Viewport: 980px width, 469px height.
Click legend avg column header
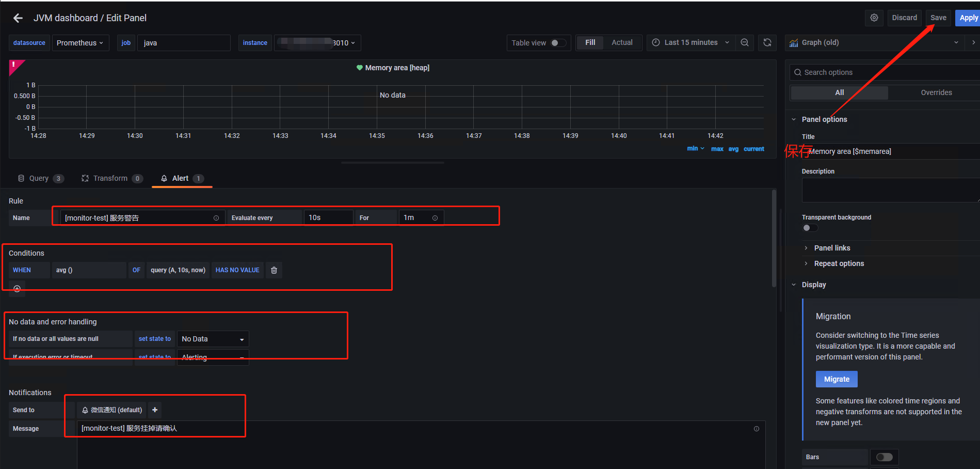[733, 149]
